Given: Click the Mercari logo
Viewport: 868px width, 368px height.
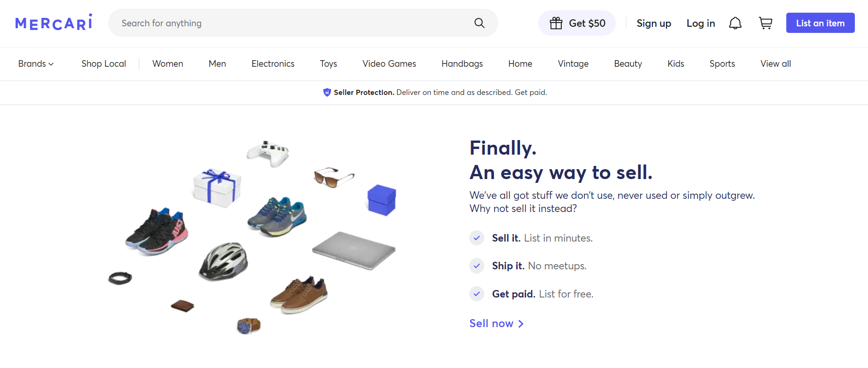Looking at the screenshot, I should (x=54, y=22).
